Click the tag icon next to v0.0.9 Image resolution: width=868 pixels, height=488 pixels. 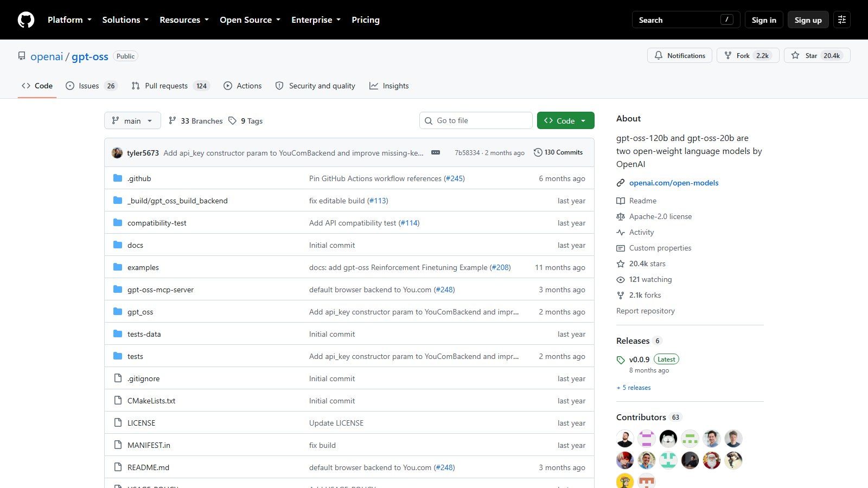[621, 360]
